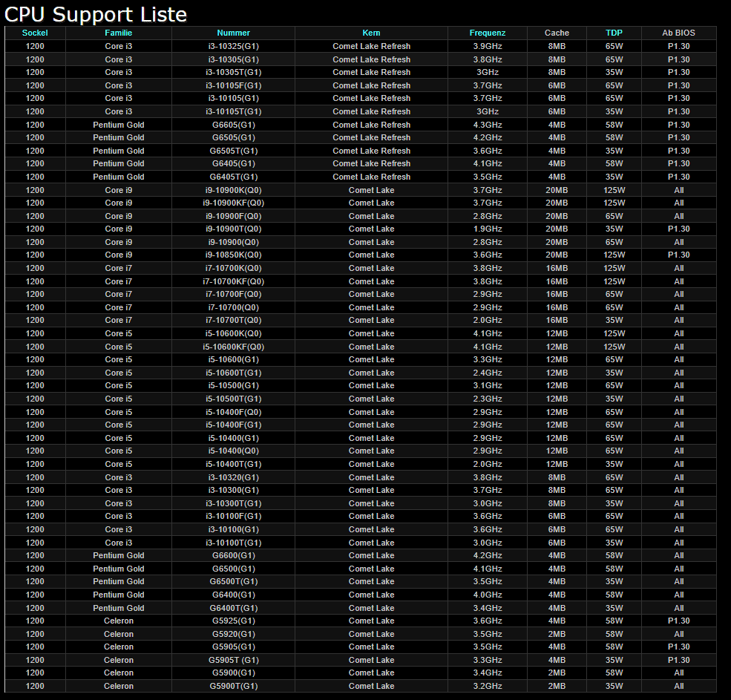This screenshot has width=731, height=700.
Task: Select the G5905(G1) cell
Action: (233, 647)
